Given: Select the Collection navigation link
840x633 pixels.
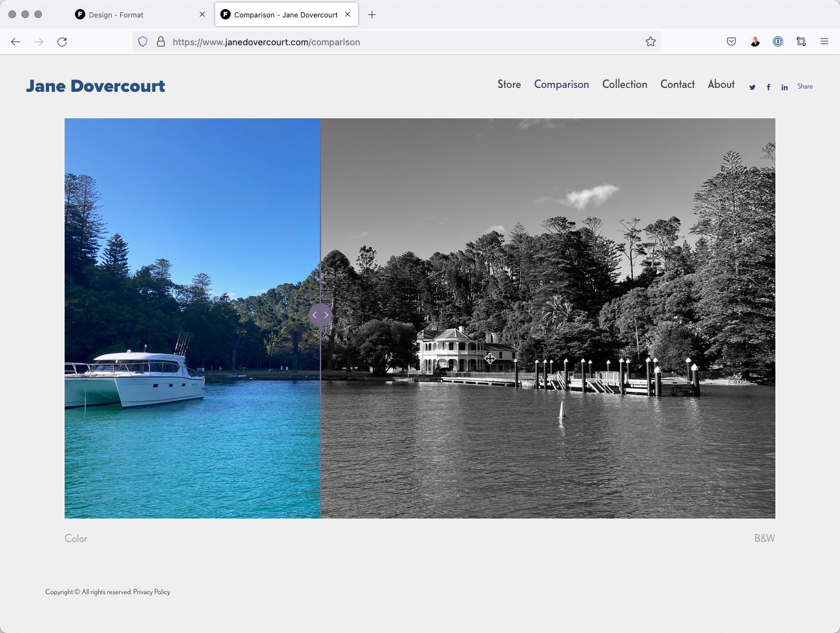Looking at the screenshot, I should 624,84.
